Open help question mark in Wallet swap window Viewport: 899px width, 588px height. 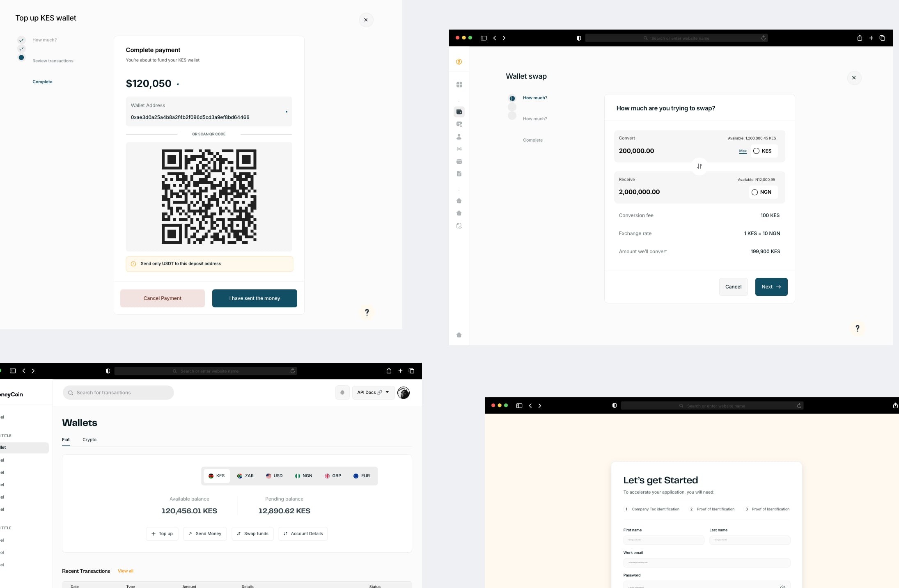coord(857,328)
